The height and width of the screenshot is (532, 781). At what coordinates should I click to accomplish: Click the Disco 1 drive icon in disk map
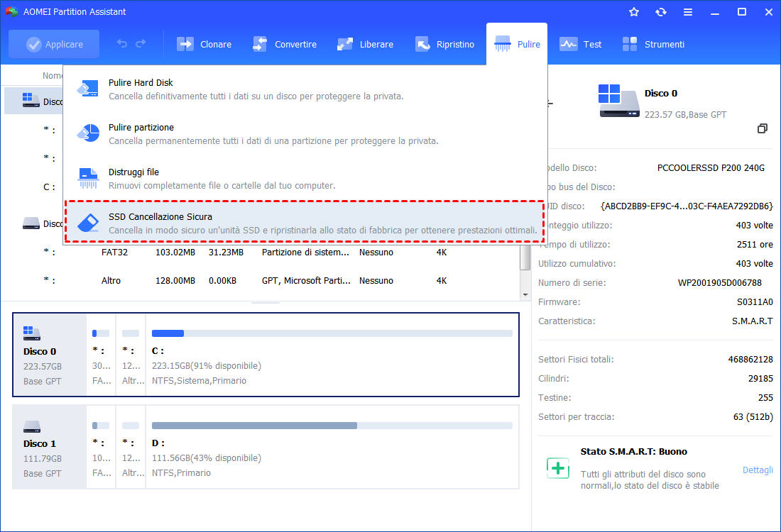32,426
